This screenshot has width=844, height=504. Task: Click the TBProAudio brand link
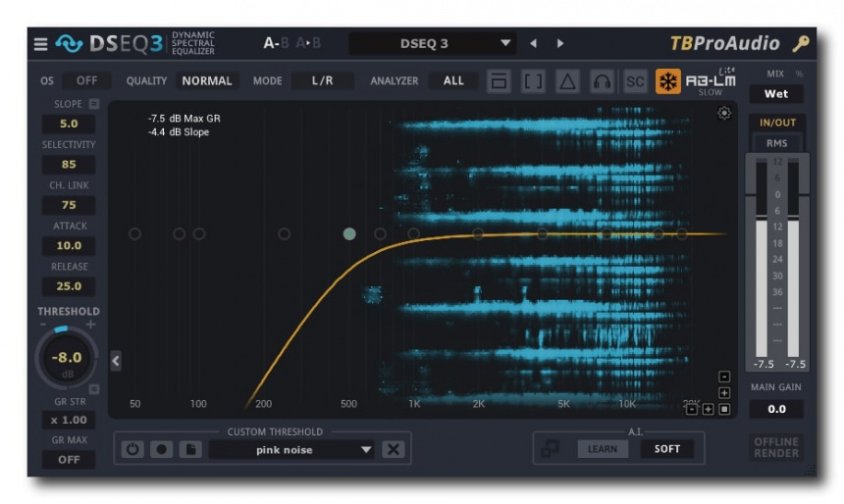[x=724, y=43]
